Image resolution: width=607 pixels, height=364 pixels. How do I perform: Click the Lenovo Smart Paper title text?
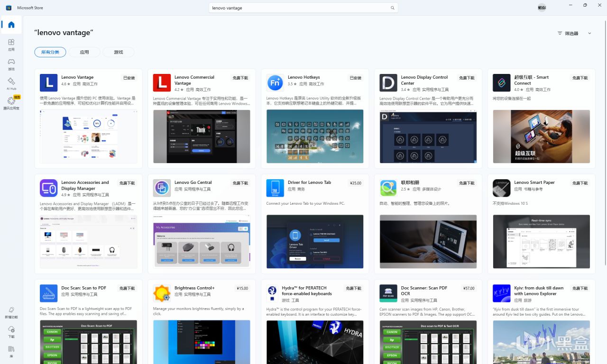[534, 182]
